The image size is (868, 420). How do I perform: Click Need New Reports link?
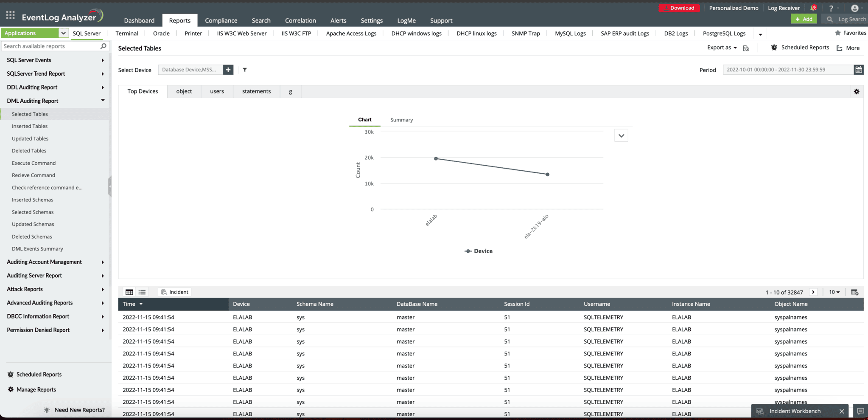(x=79, y=410)
